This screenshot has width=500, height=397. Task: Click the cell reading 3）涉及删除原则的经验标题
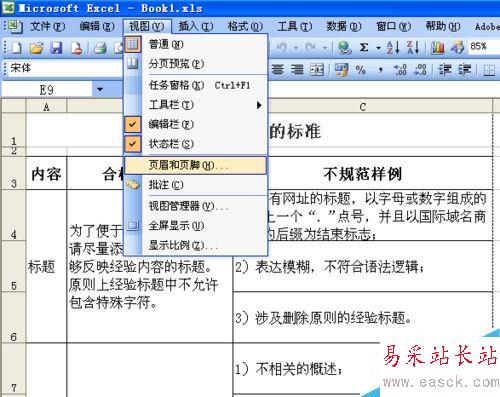[363, 317]
